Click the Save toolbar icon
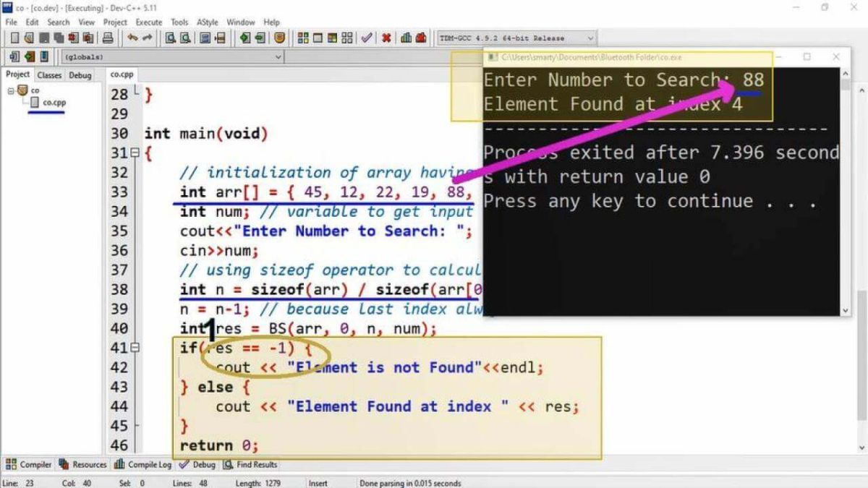 (43, 38)
